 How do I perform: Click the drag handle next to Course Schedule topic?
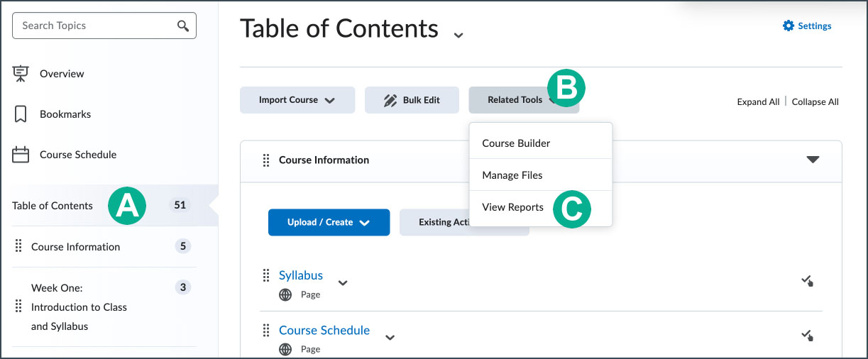pos(266,331)
